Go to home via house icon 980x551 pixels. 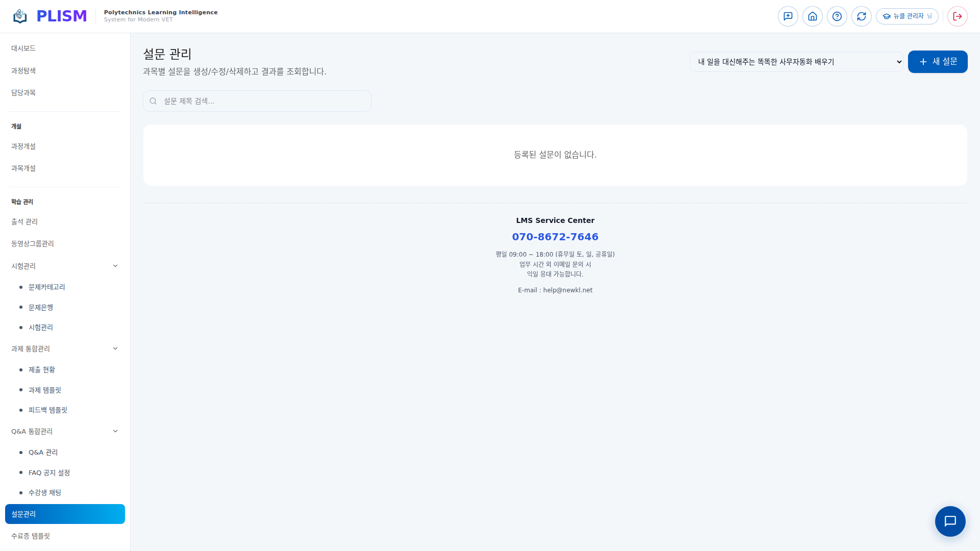812,16
